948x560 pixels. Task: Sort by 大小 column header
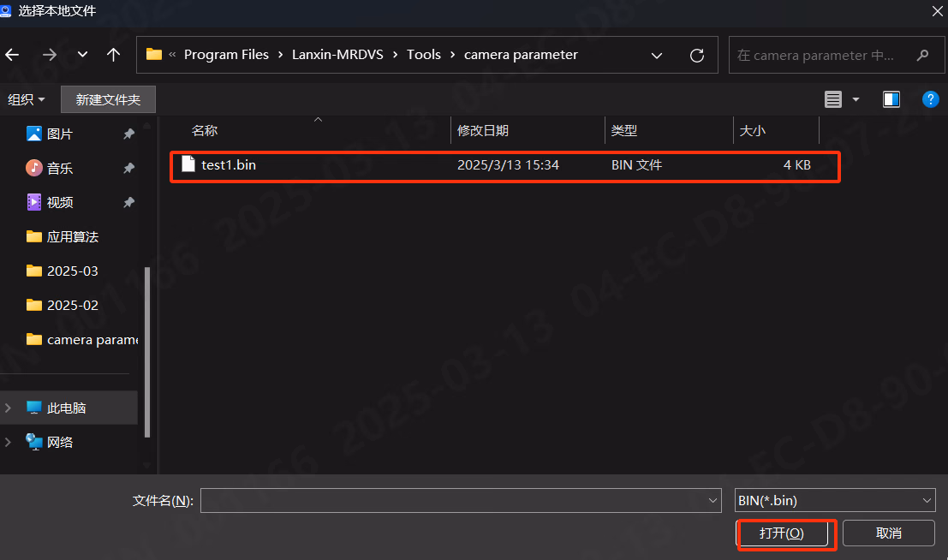click(x=753, y=131)
